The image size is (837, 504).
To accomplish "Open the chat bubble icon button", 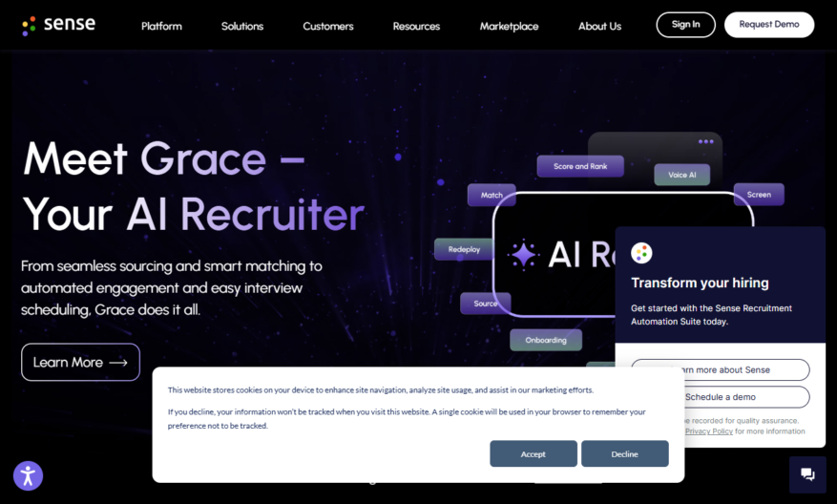I will coord(807,474).
